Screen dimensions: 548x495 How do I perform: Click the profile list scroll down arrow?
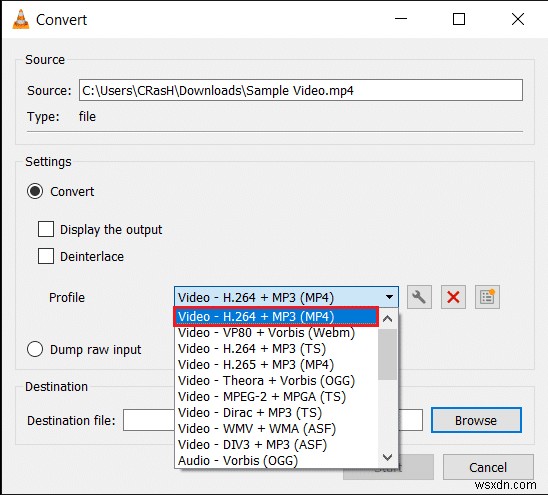pos(388,457)
